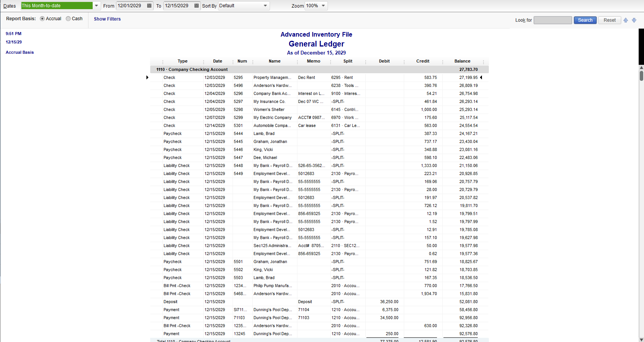644x342 pixels.
Task: Click the Debit column header
Action: click(x=384, y=61)
